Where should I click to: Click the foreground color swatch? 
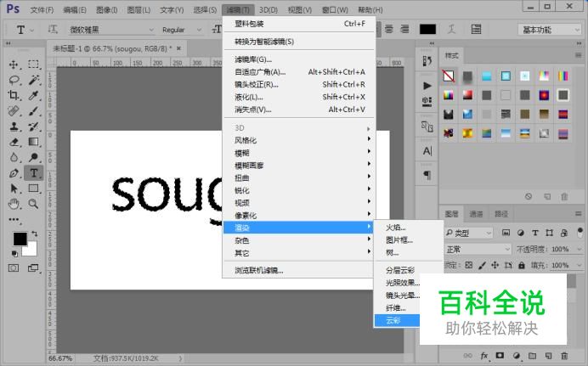tap(20, 239)
